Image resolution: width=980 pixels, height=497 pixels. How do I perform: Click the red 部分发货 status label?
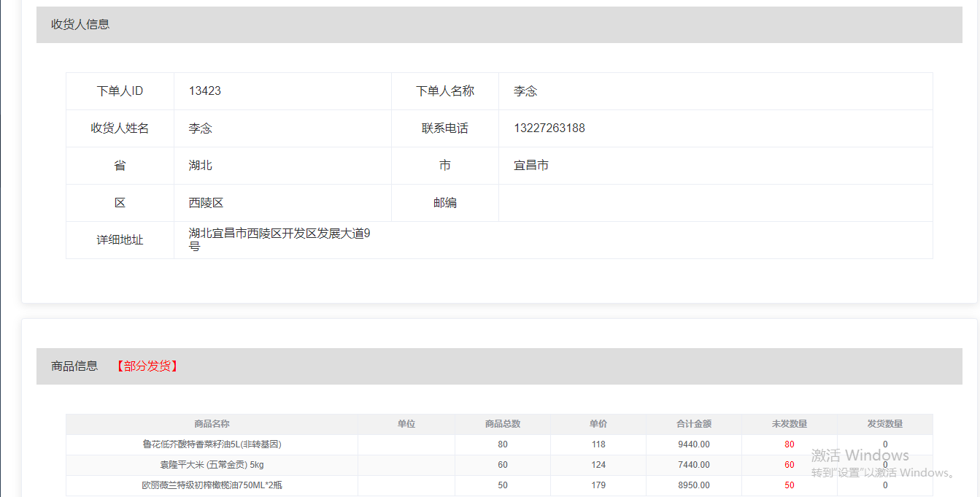pos(147,366)
